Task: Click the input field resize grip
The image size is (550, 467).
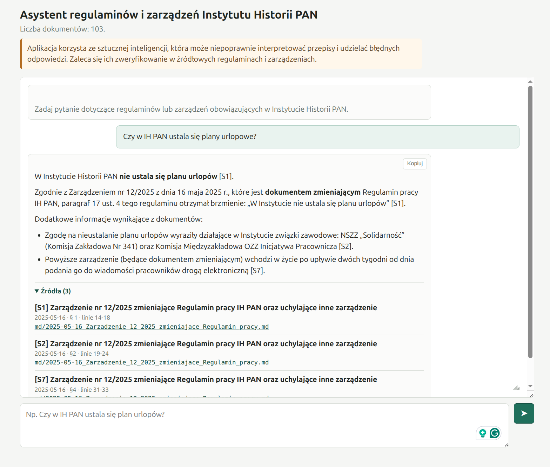Action: pos(506,445)
